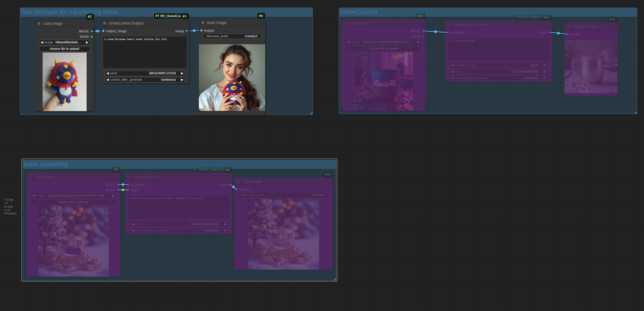Increment seed 685524095122550 with right arrow
This screenshot has height=311, width=644.
(182, 73)
